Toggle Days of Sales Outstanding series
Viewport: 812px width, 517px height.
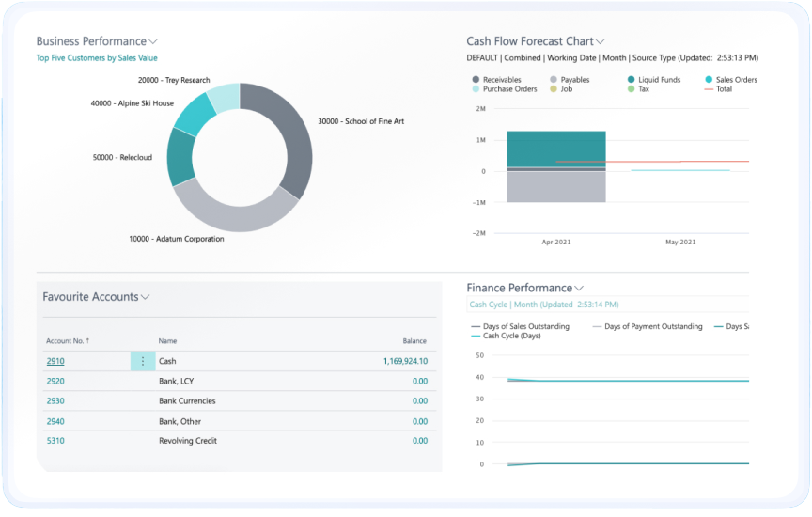point(521,326)
